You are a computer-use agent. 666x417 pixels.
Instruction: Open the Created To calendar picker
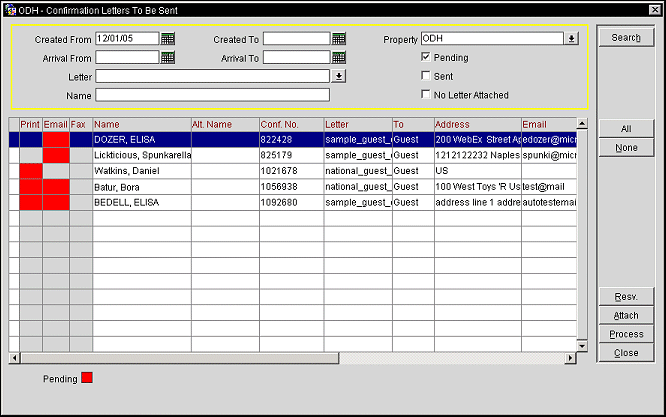339,39
